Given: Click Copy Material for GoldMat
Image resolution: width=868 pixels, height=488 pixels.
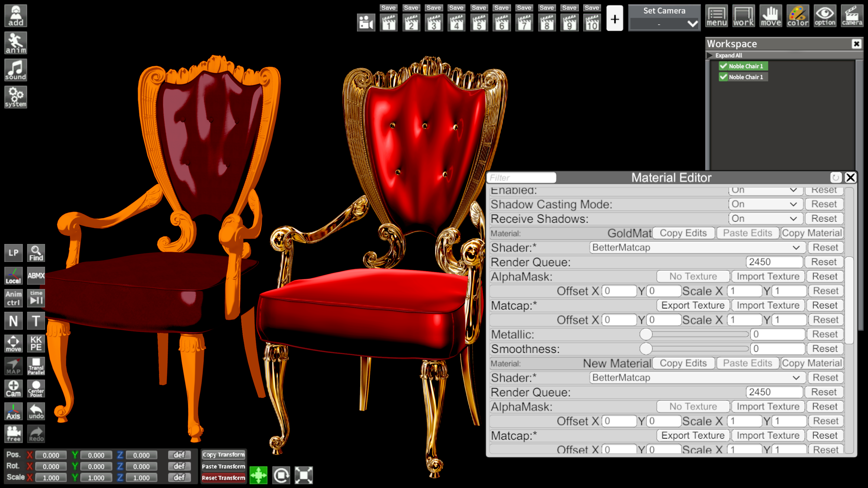Looking at the screenshot, I should click(x=812, y=233).
